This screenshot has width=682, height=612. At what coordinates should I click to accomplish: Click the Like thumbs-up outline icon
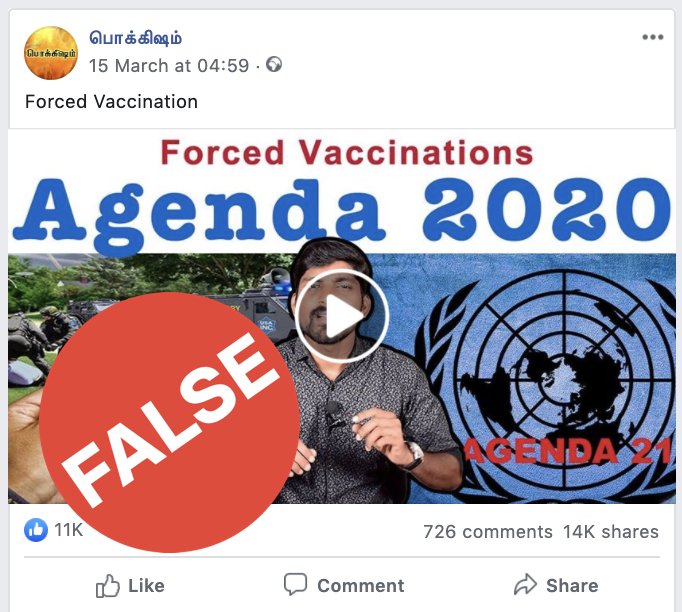[x=107, y=585]
